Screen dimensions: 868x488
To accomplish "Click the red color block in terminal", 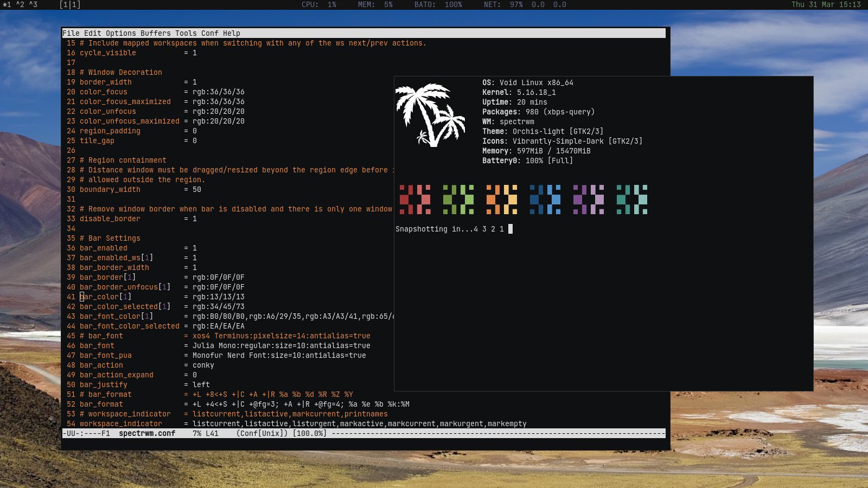I will tap(415, 200).
